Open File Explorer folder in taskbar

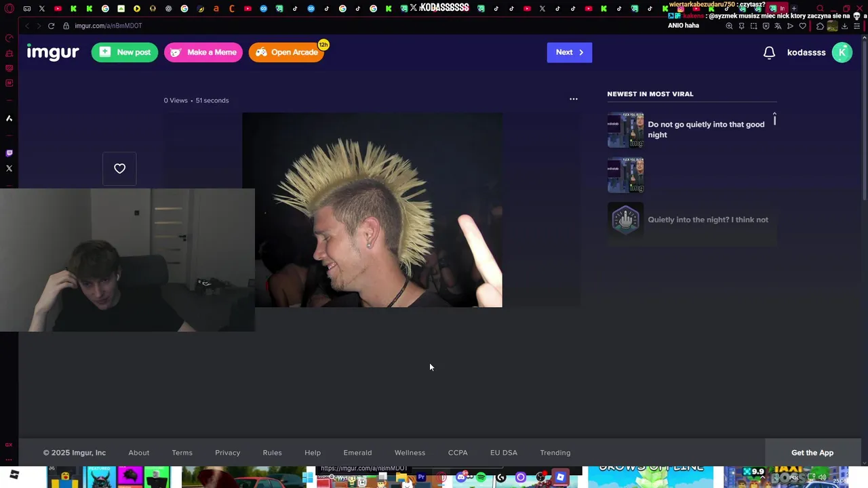[401, 479]
